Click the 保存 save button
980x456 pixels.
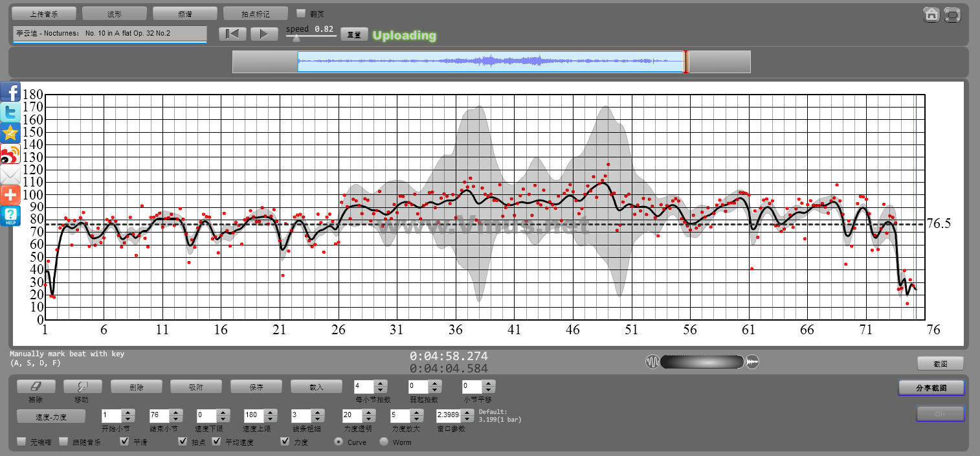point(256,387)
